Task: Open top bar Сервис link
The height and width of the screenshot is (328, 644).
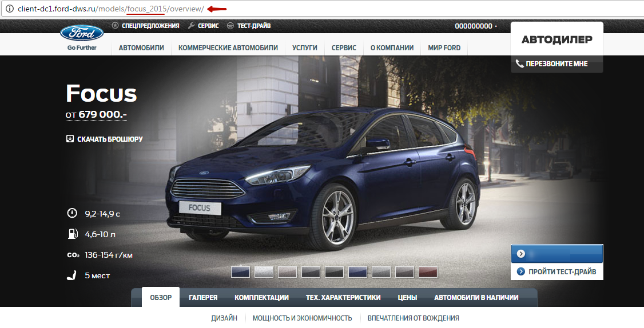Action: 208,26
